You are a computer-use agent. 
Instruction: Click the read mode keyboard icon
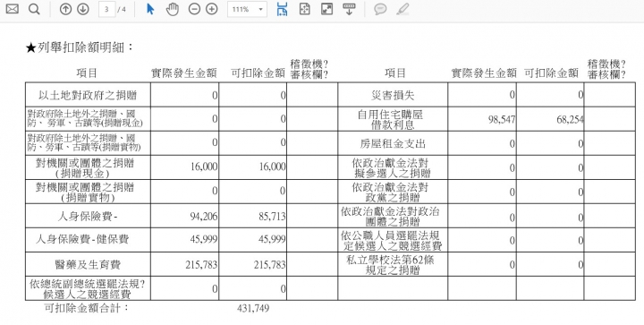coord(349,9)
